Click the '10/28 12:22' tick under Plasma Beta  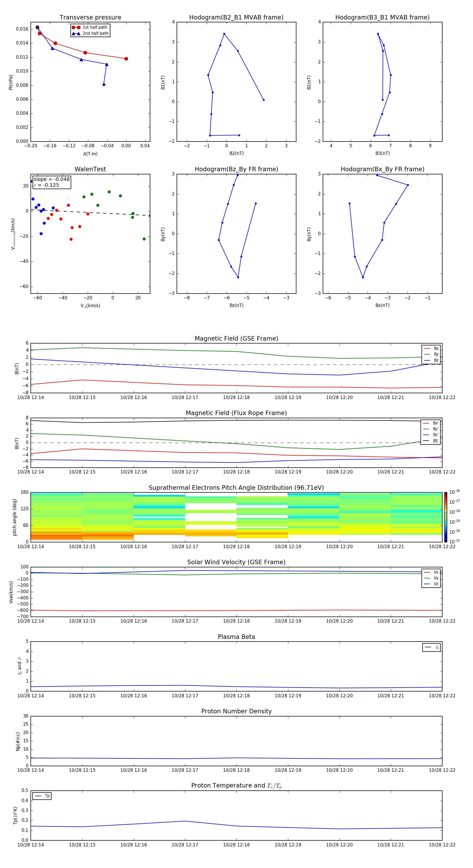(x=442, y=696)
